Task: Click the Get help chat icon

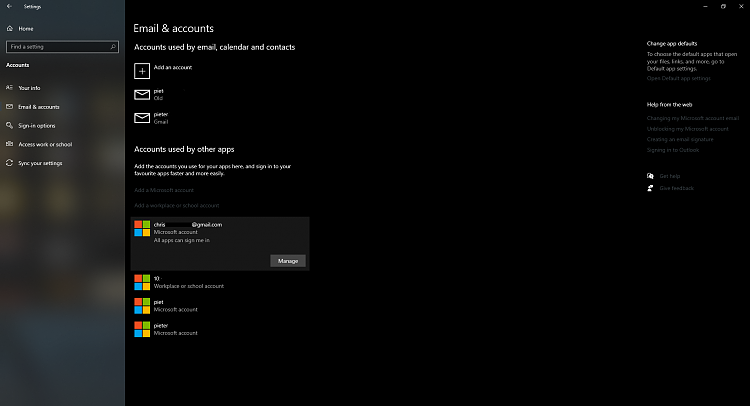Action: (650, 176)
